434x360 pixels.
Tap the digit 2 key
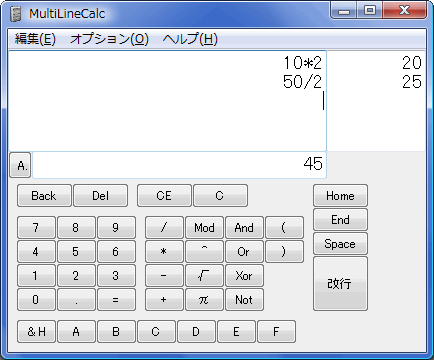pos(76,276)
